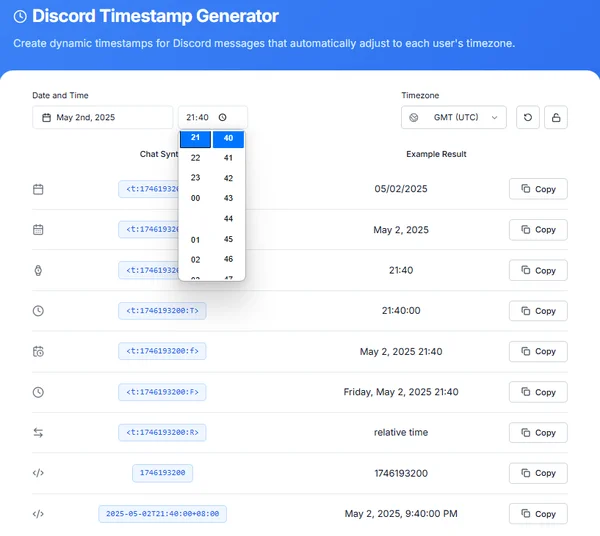The image size is (600, 536).
Task: Choose minute 43 in time picker
Action: pyautogui.click(x=228, y=198)
